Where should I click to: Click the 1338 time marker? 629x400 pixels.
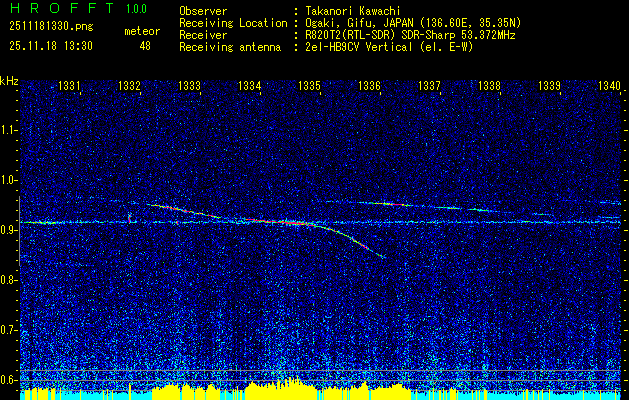point(490,85)
